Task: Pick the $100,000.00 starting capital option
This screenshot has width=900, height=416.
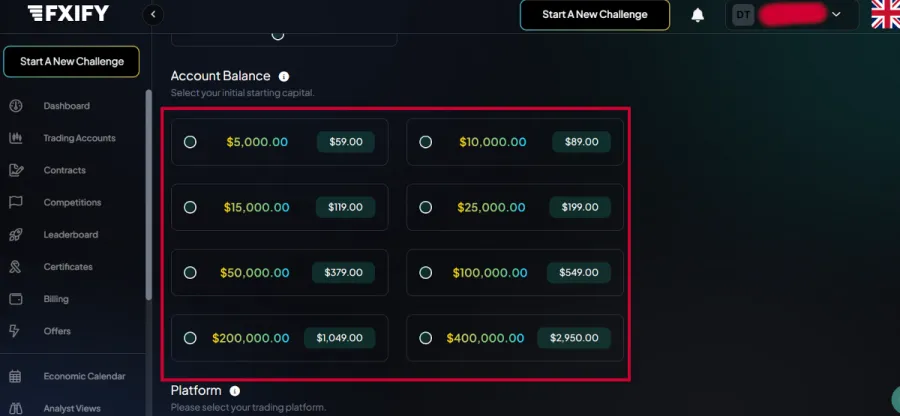Action: click(426, 272)
